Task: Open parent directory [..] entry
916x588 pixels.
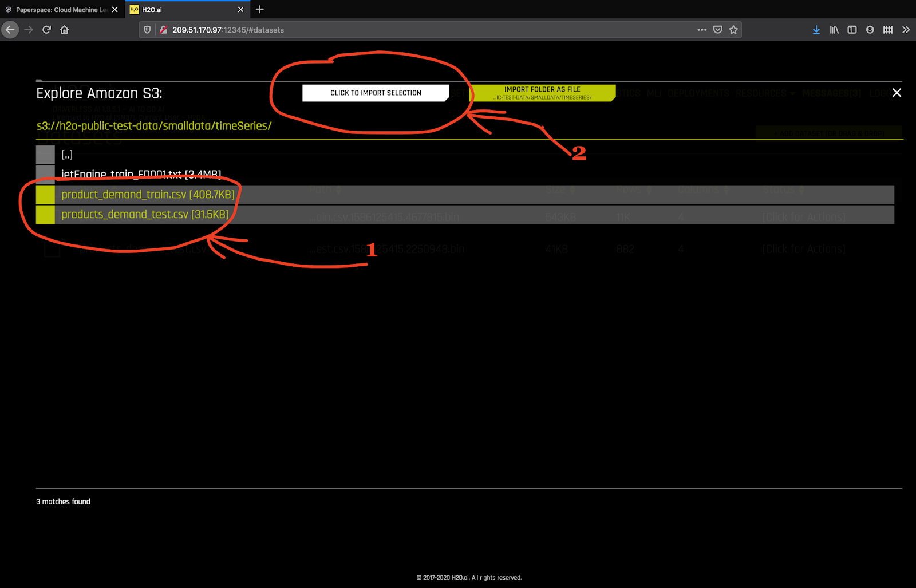Action: [x=67, y=155]
